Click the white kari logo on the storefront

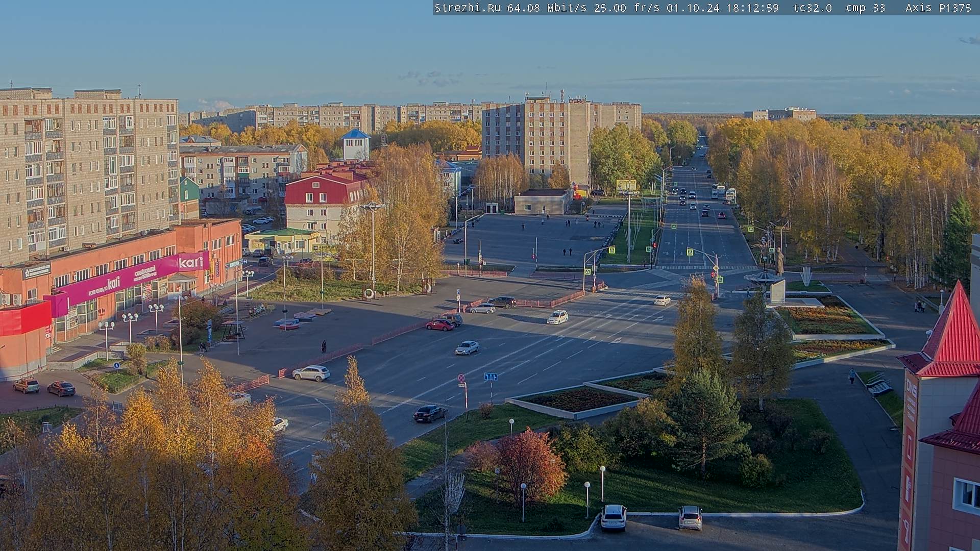(x=190, y=262)
